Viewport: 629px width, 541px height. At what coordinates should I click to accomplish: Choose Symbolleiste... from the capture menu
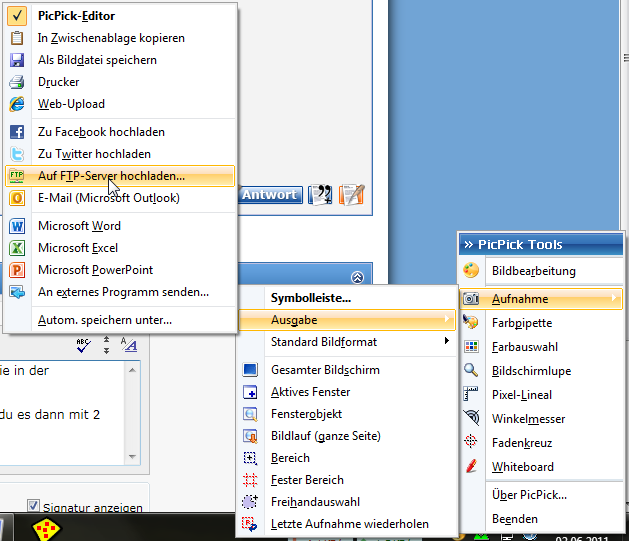[311, 298]
